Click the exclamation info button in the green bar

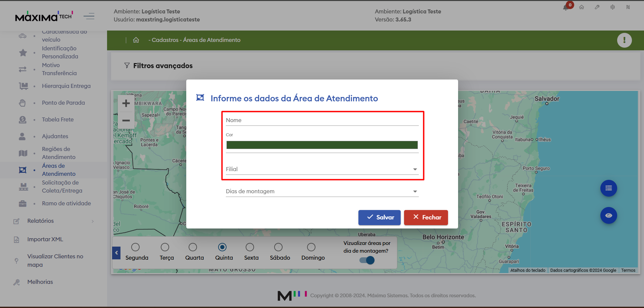point(624,40)
